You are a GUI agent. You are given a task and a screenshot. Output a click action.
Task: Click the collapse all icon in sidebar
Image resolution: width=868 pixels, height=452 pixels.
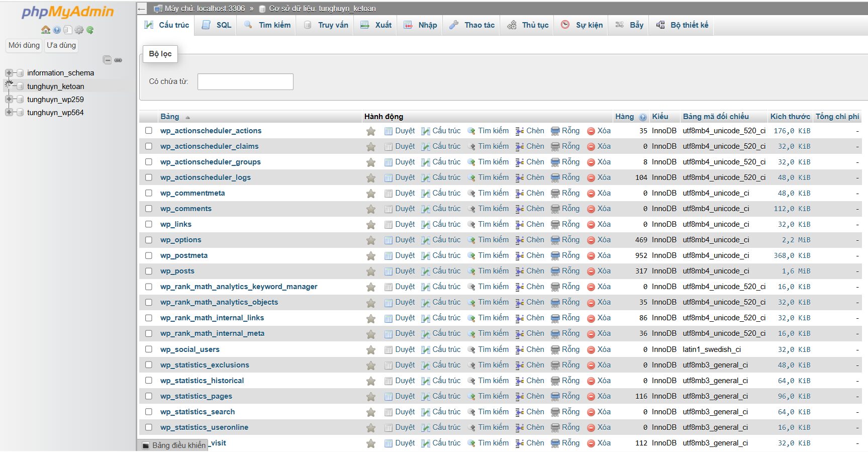point(107,60)
